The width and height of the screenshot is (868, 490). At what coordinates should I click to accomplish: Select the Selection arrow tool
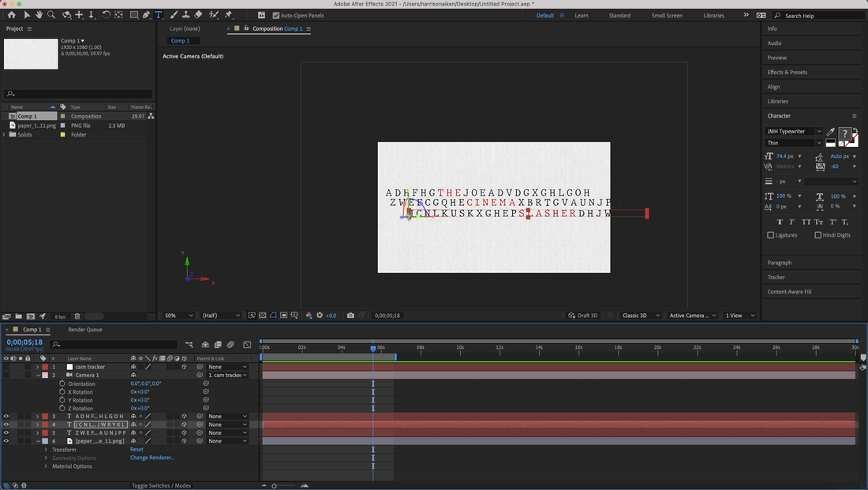(27, 15)
